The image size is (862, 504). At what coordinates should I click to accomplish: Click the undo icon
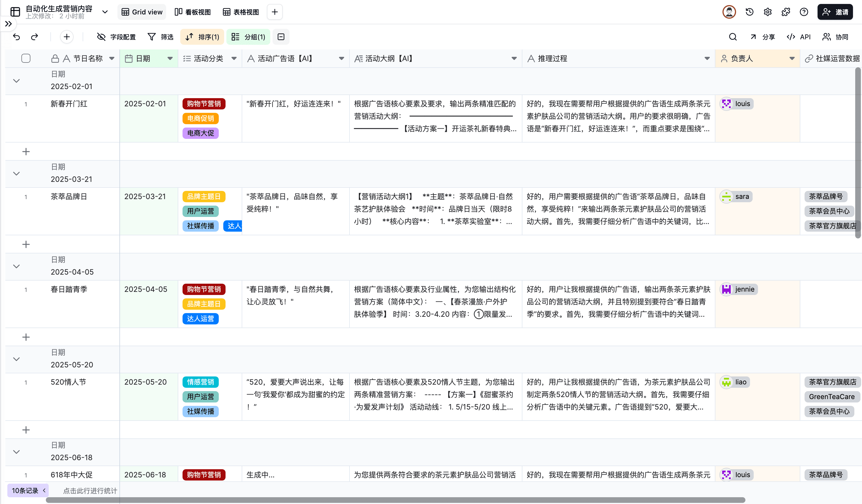[x=17, y=36]
